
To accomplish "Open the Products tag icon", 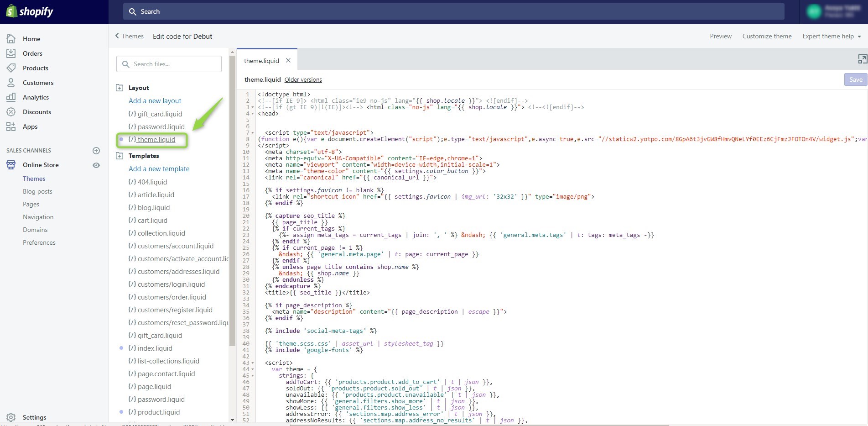I will 11,68.
